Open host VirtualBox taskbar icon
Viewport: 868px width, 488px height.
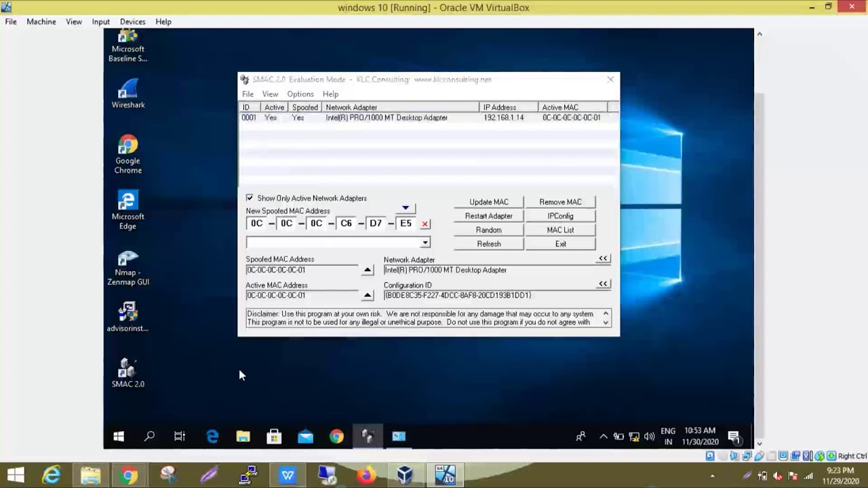coord(405,476)
